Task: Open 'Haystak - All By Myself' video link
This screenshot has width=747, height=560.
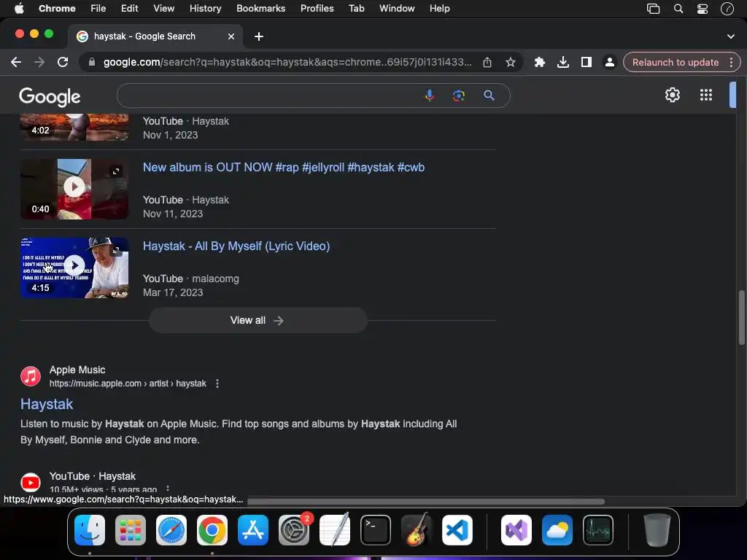Action: click(x=236, y=246)
